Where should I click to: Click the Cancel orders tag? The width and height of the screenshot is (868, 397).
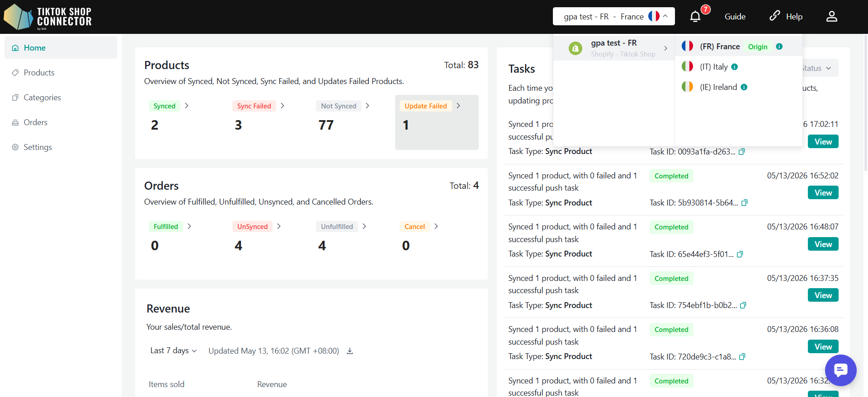[x=415, y=227]
